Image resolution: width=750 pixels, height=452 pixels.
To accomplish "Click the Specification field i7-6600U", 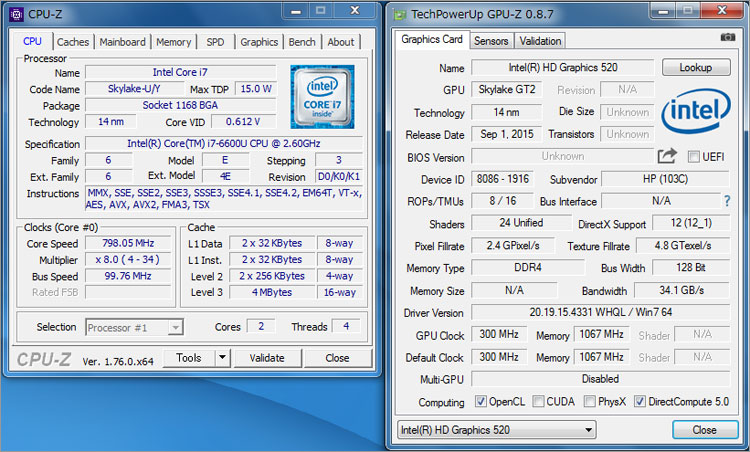I will click(x=224, y=143).
